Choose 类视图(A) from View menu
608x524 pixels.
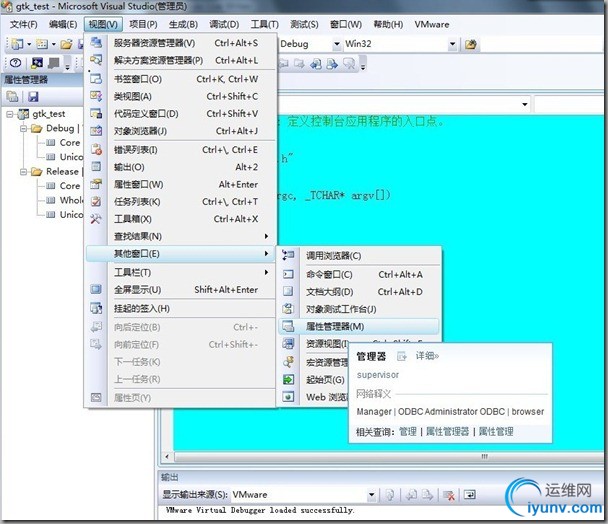(x=181, y=96)
